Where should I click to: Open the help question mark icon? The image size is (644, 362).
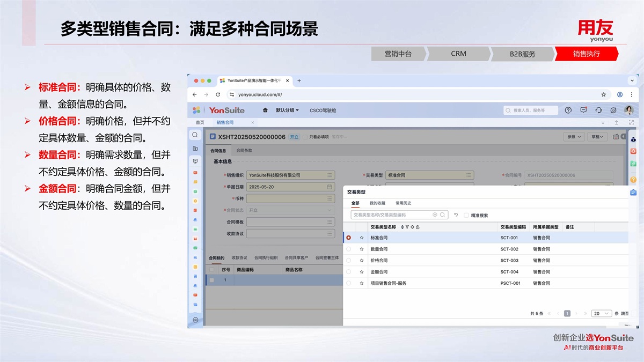(568, 110)
